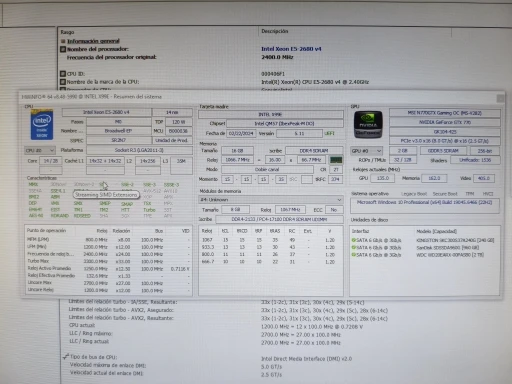Click the green status icon for the SanDisk drive
This screenshot has height=384, width=512.
point(354,247)
